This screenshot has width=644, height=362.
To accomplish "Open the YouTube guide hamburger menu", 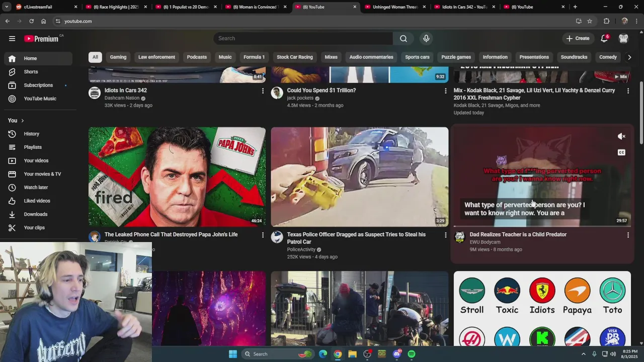I will tap(12, 38).
